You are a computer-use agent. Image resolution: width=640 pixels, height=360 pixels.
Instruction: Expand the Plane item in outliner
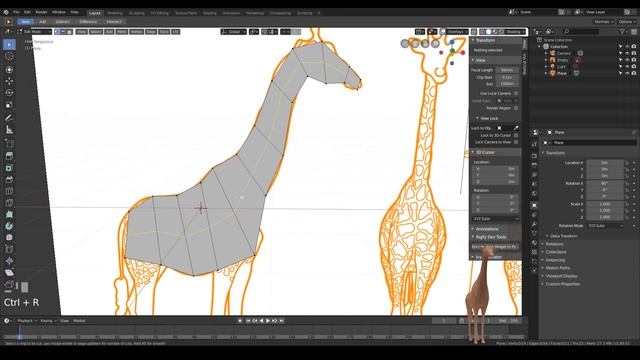click(x=546, y=73)
